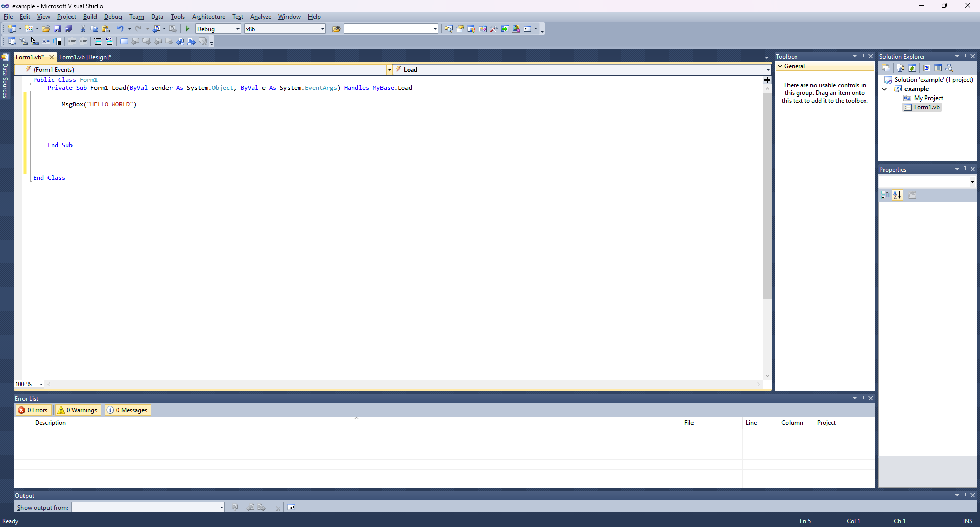The image size is (980, 527).
Task: Refresh the Solution Explorer
Action: 913,67
